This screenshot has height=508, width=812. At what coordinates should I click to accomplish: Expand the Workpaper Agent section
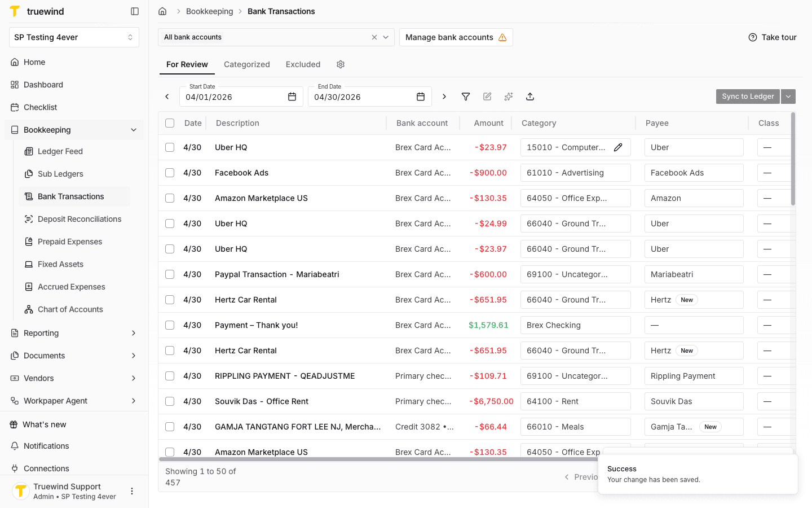(134, 401)
